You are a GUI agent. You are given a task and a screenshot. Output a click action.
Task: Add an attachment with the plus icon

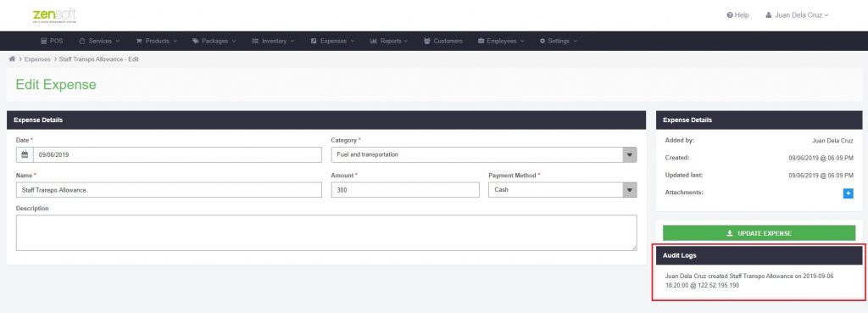coord(848,193)
